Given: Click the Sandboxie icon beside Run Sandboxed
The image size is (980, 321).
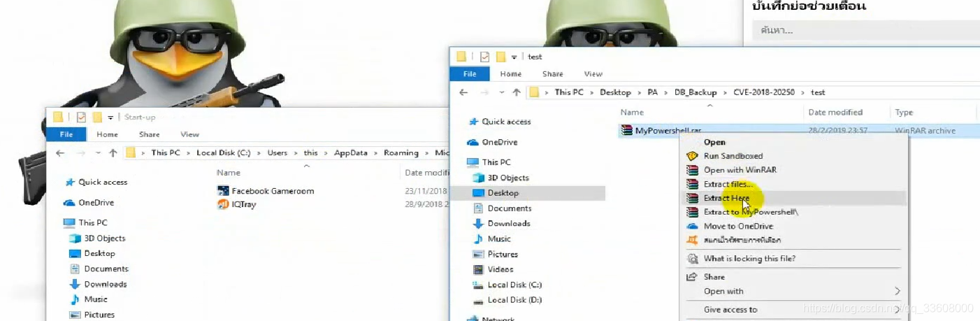Looking at the screenshot, I should [x=692, y=156].
